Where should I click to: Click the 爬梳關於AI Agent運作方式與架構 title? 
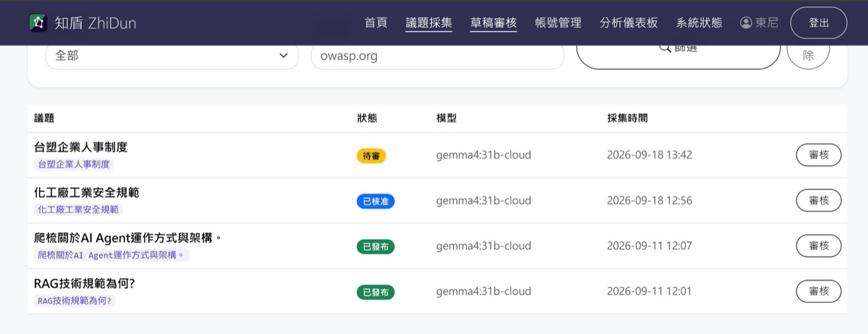point(128,238)
